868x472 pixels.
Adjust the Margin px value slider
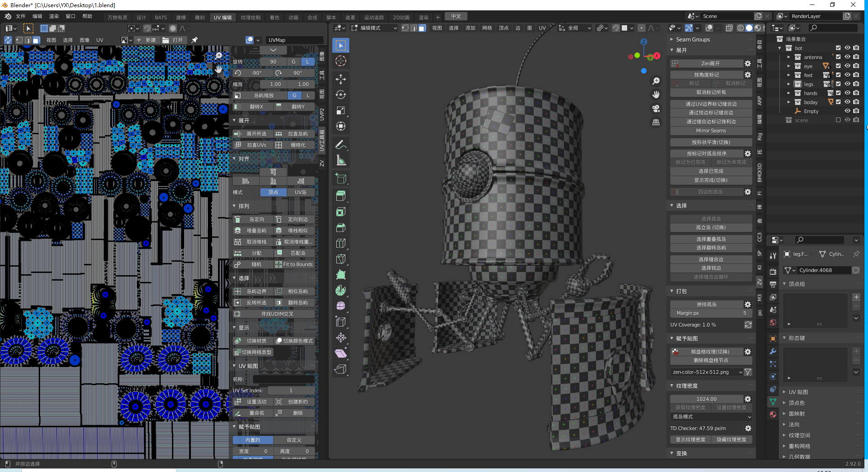[711, 313]
